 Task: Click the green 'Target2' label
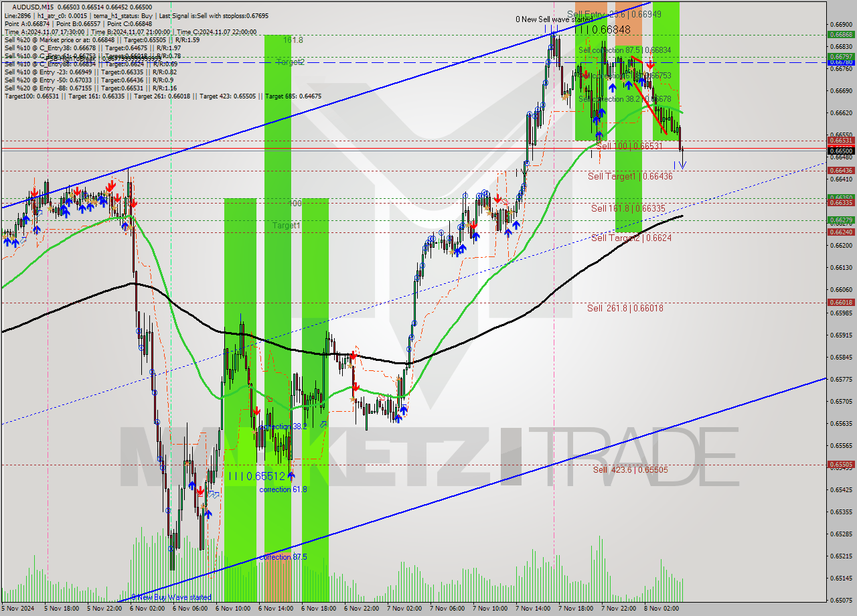click(291, 62)
